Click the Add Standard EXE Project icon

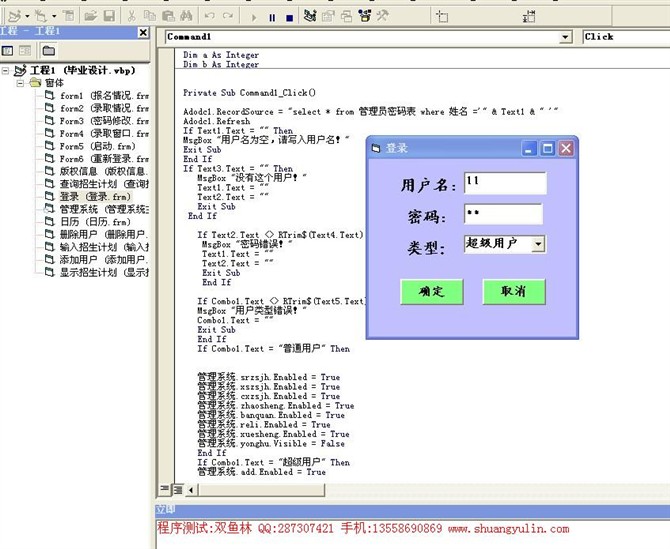click(x=15, y=16)
